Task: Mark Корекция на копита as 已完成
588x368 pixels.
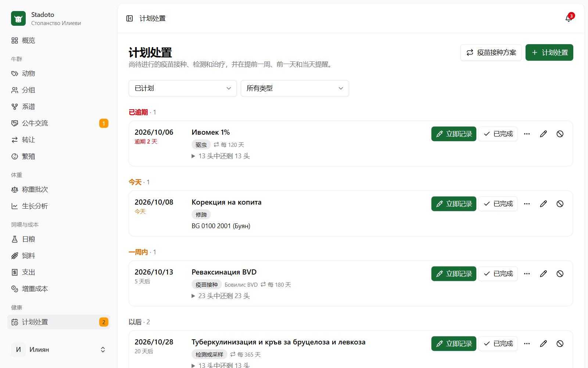Action: pyautogui.click(x=498, y=204)
